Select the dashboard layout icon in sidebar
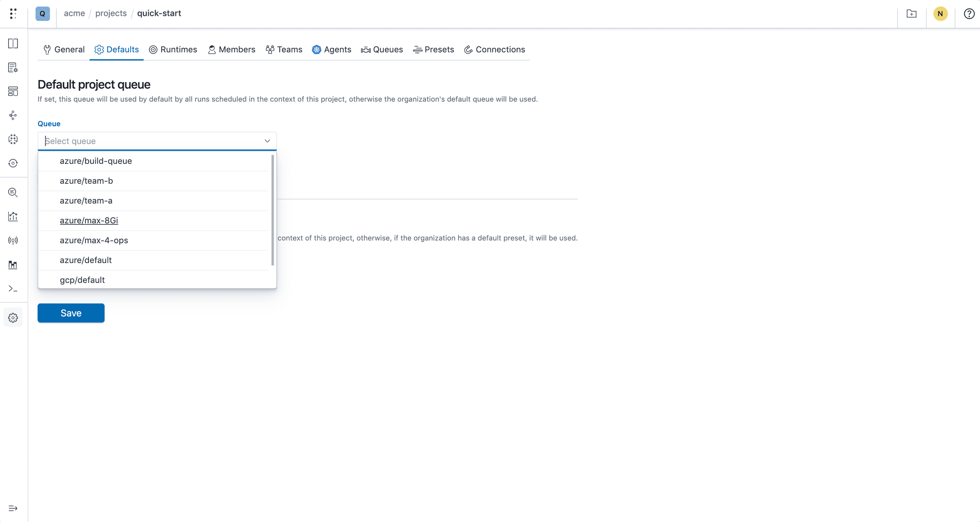Screen dimensions: 980x522 (13, 91)
